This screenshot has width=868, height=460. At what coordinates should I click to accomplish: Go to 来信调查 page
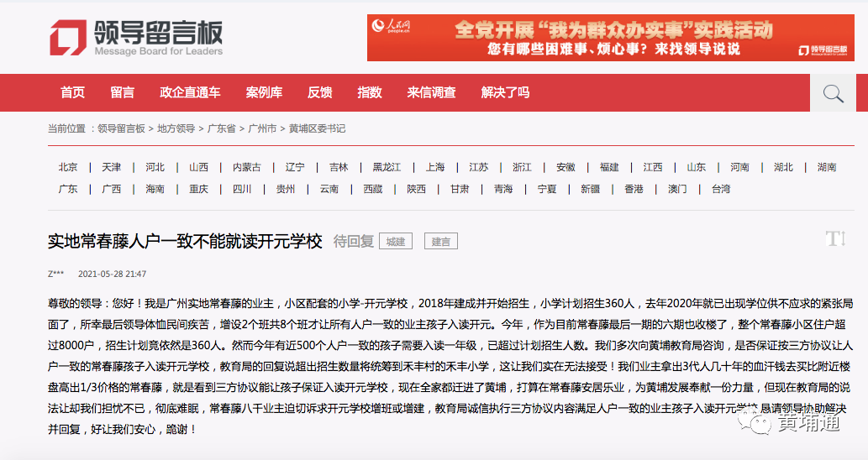click(x=431, y=92)
